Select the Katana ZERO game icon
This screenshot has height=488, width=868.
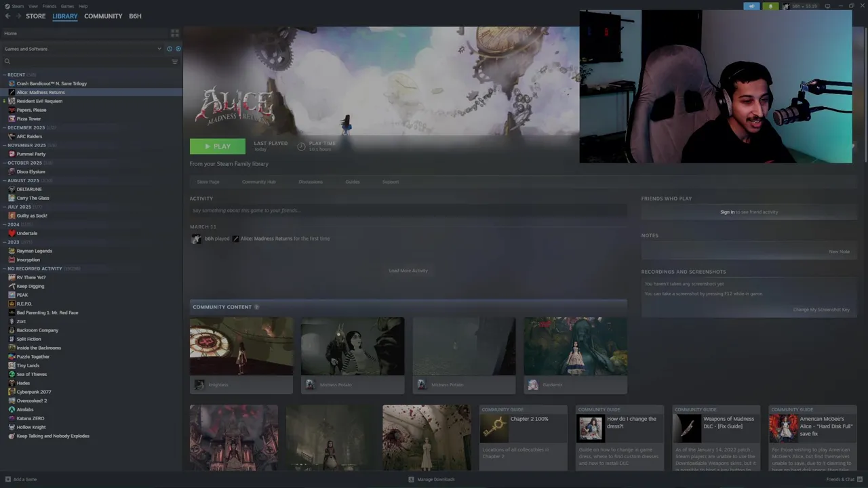click(12, 418)
